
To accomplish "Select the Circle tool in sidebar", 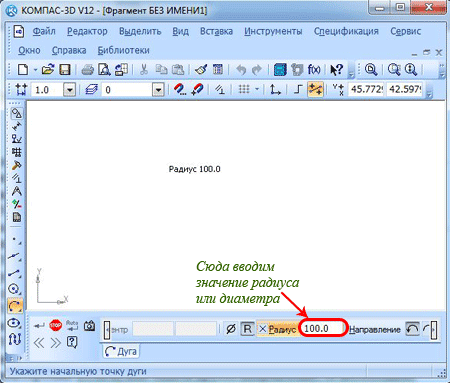I will pos(15,289).
